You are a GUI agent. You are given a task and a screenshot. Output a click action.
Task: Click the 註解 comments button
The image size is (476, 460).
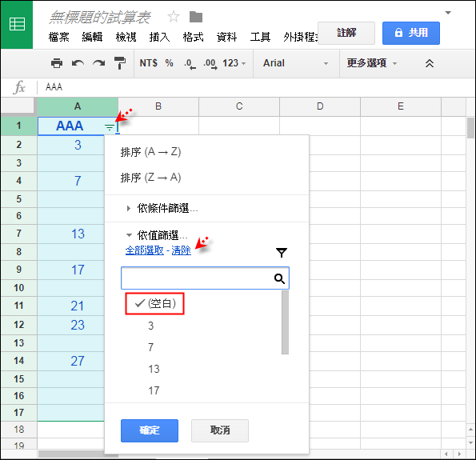click(346, 33)
